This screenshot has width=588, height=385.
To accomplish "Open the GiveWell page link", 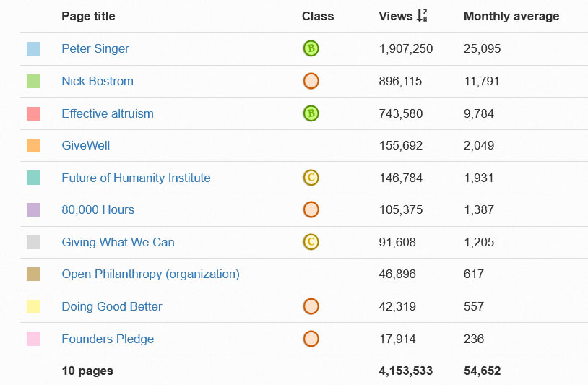I will pos(86,145).
